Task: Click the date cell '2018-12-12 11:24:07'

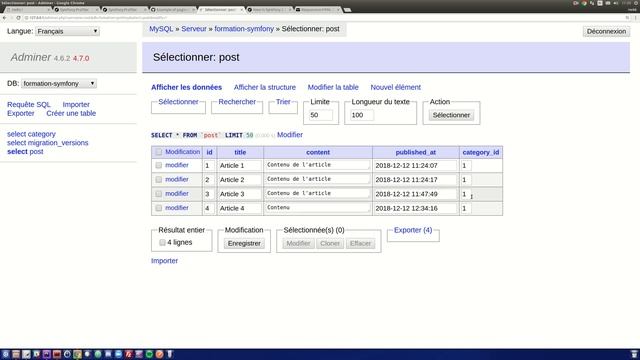Action: 415,165
